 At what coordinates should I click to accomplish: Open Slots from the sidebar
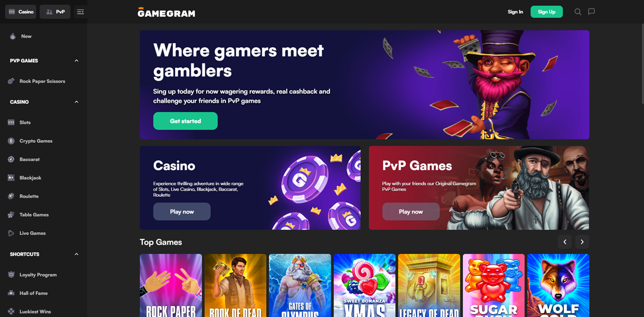tap(25, 122)
